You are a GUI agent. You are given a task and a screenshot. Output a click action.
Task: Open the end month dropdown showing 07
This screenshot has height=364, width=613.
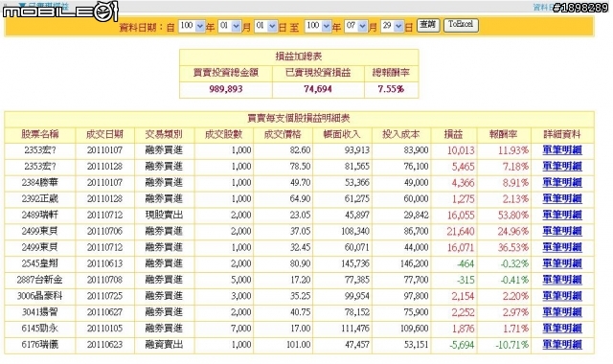[355, 26]
